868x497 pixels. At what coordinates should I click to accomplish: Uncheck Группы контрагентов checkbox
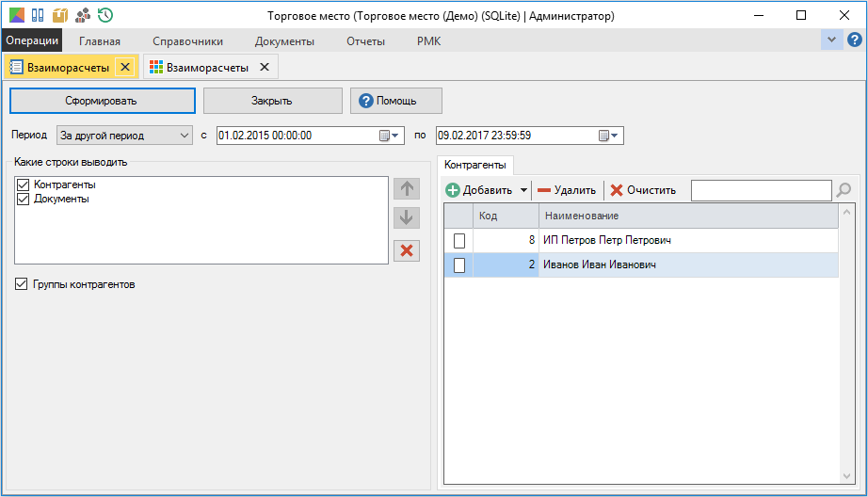pyautogui.click(x=21, y=284)
